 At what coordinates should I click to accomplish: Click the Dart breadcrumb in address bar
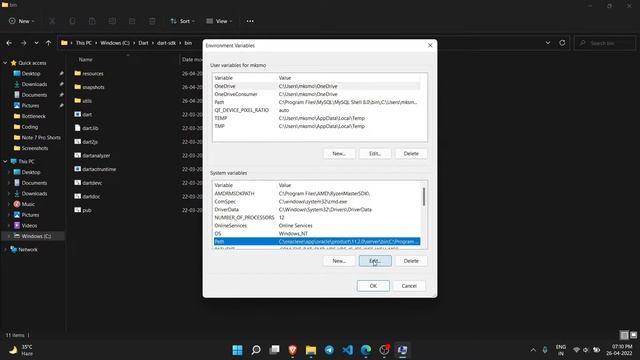[x=143, y=43]
